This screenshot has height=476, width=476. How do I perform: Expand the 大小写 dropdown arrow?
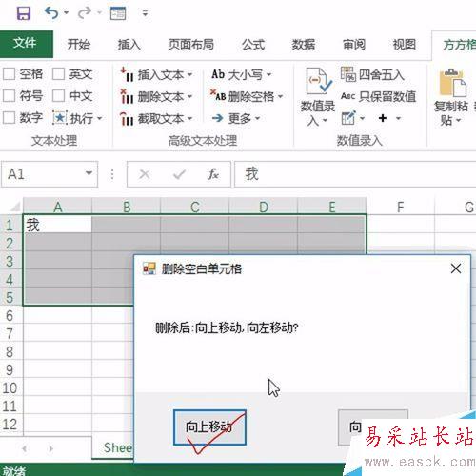(x=268, y=74)
